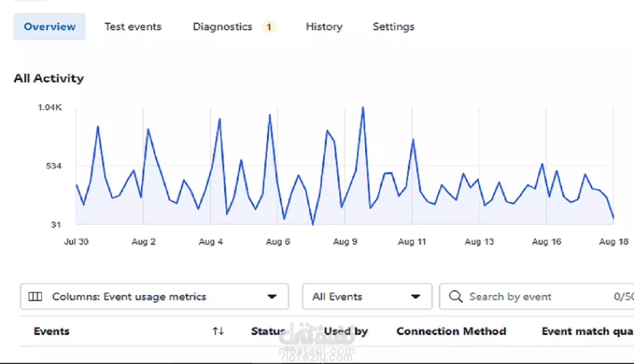Viewport: 634px width, 364px height.
Task: Click the Used by column header
Action: [x=346, y=331]
